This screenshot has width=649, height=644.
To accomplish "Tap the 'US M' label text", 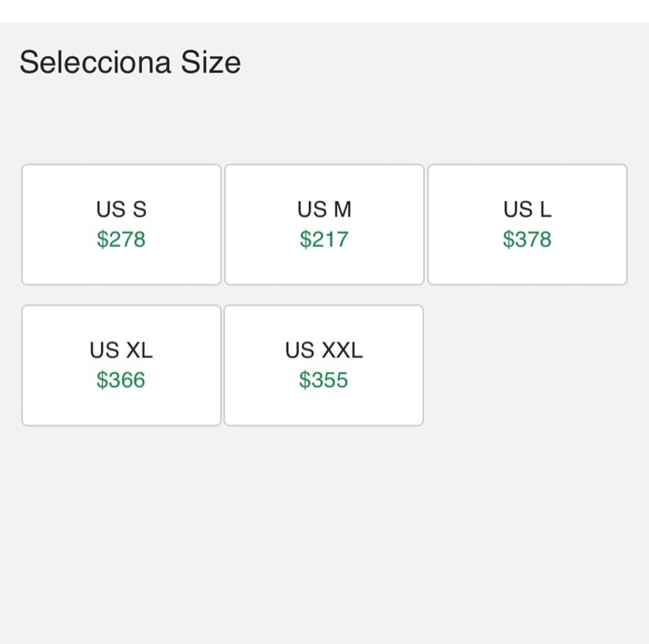I will (x=325, y=209).
